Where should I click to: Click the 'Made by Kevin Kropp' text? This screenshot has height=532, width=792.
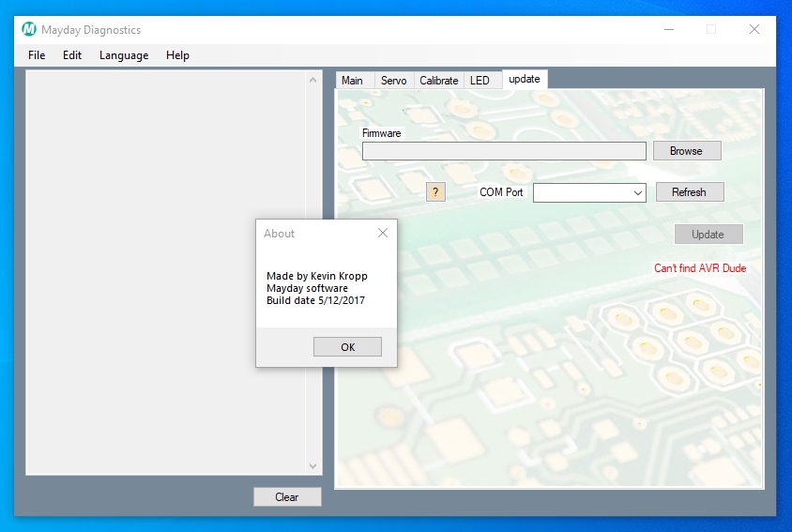(317, 276)
